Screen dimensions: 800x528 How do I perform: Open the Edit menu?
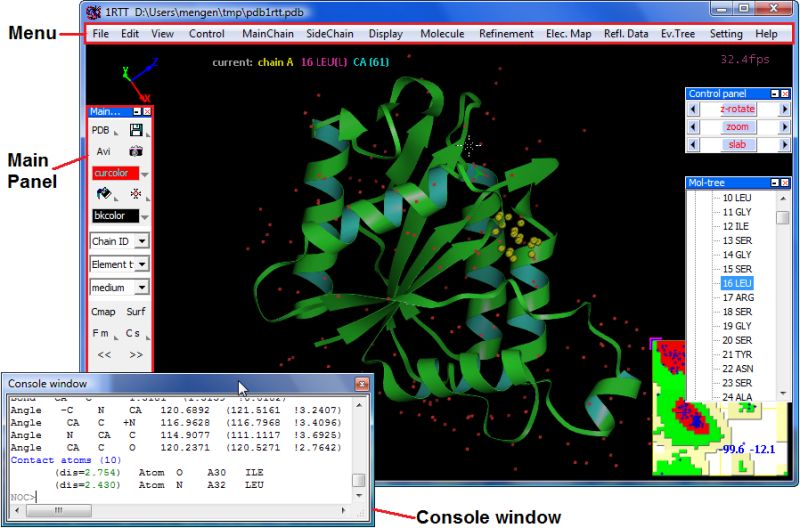(130, 34)
